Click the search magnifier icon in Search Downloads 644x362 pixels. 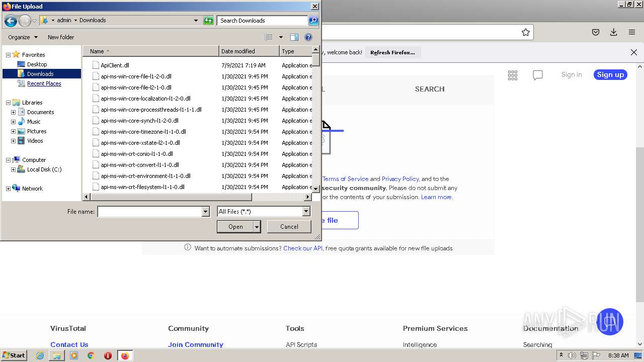pyautogui.click(x=313, y=21)
